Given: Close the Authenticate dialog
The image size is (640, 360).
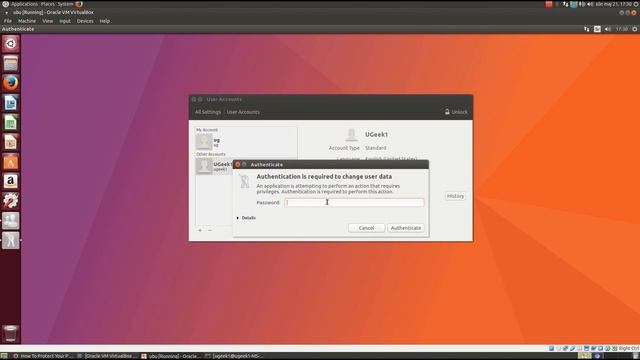Looking at the screenshot, I should pos(238,164).
